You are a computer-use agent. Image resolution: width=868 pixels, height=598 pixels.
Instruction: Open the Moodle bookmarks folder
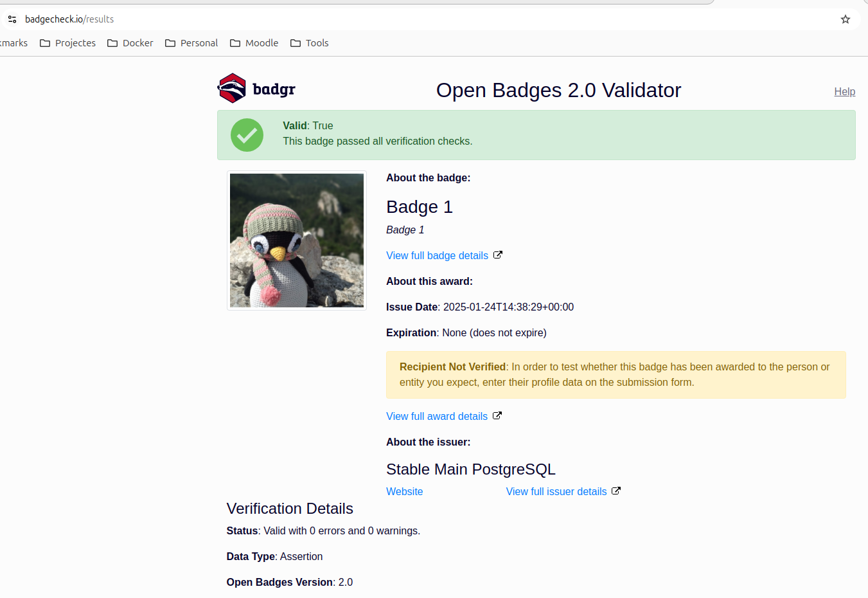coord(254,43)
